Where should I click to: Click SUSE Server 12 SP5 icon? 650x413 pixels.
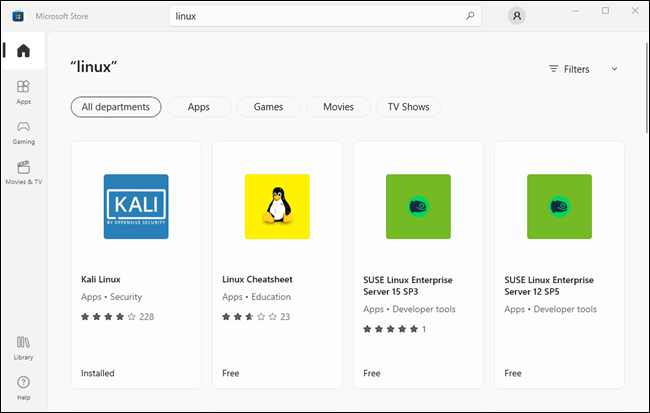[559, 206]
